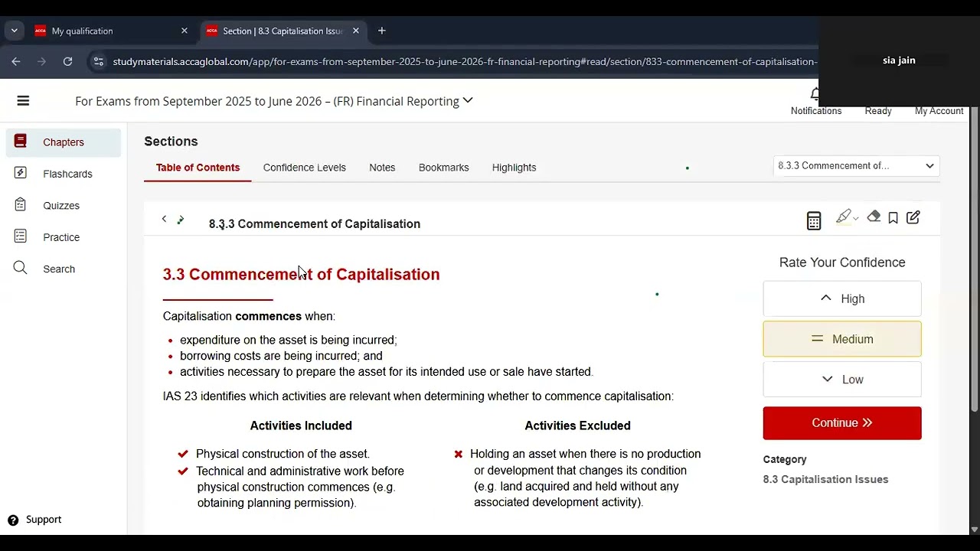Open the browser tab search dropdown

pyautogui.click(x=14, y=31)
